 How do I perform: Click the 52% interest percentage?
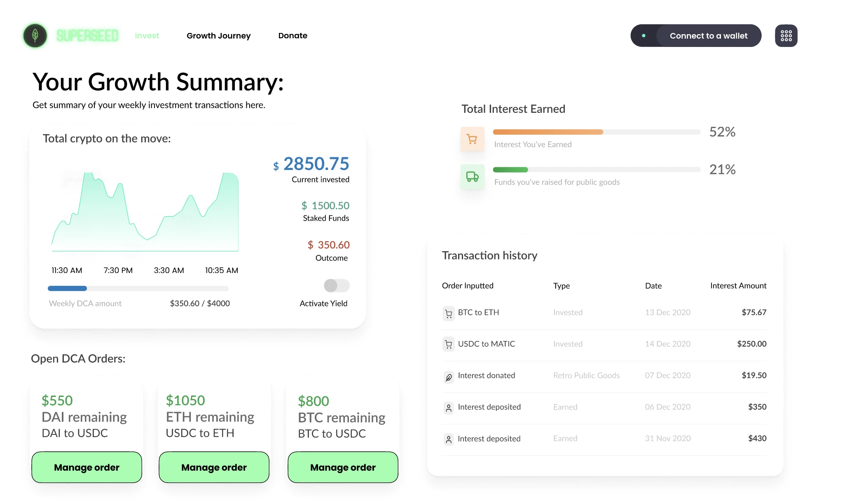[x=722, y=132]
